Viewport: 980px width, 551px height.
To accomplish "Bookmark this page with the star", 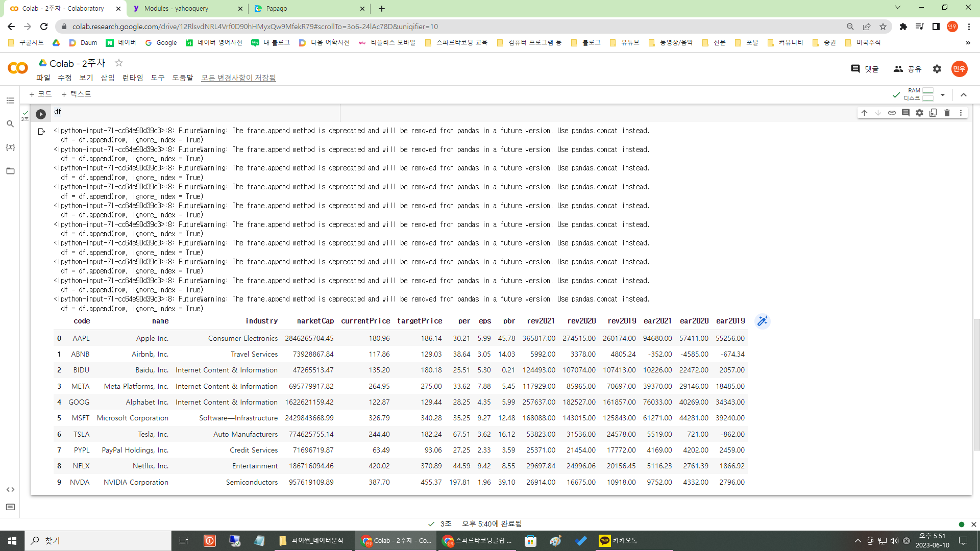I will 883,27.
